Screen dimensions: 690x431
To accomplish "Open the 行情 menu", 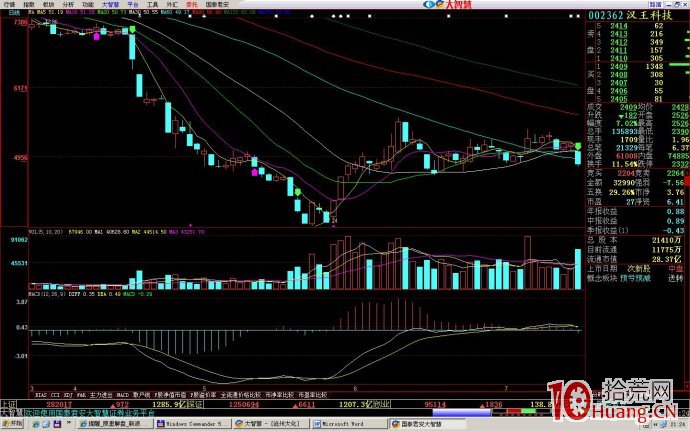I will (x=9, y=4).
